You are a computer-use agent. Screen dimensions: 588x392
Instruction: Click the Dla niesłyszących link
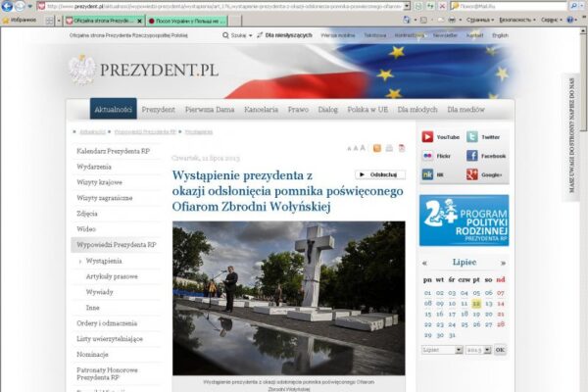[x=288, y=35]
